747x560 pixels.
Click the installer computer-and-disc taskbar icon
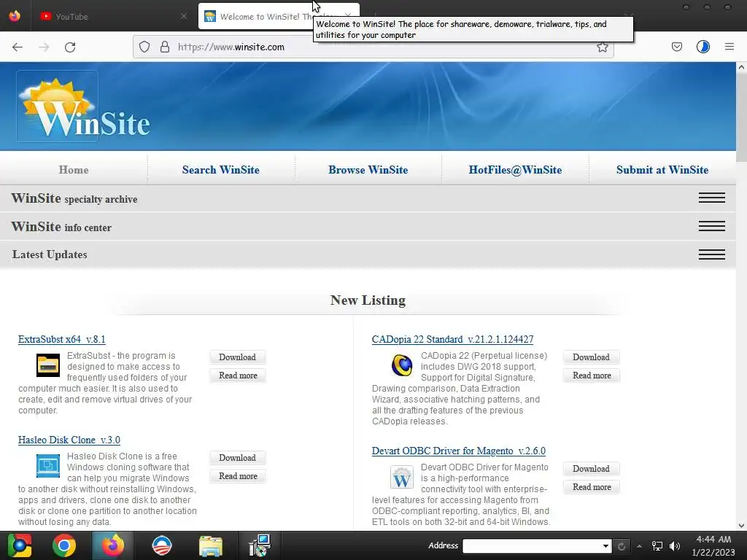(260, 545)
